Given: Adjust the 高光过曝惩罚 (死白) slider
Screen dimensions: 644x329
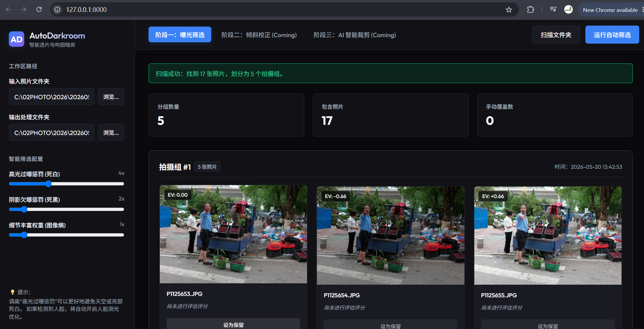Looking at the screenshot, I should [66, 184].
